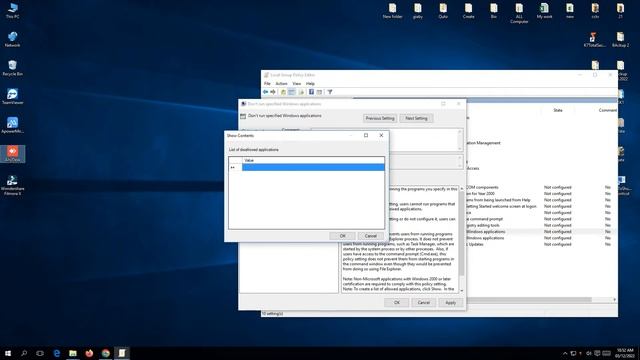Select the Backup 2 folder desktop icon
Screen dimensions: 640x360
click(x=620, y=40)
